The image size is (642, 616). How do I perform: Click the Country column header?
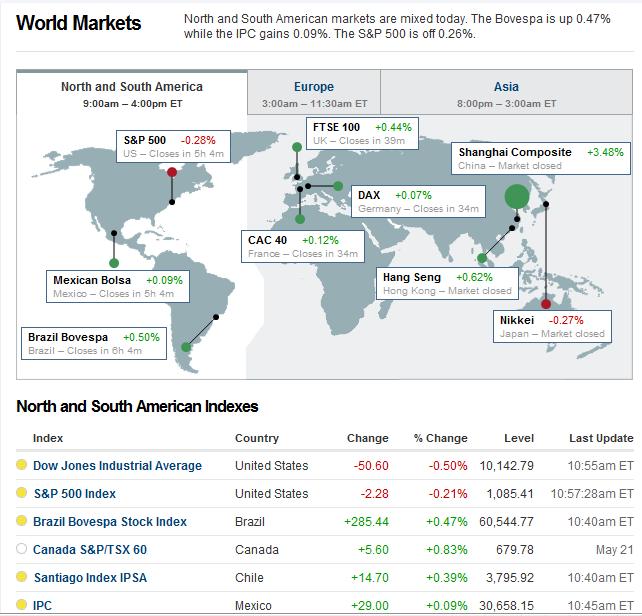click(257, 438)
